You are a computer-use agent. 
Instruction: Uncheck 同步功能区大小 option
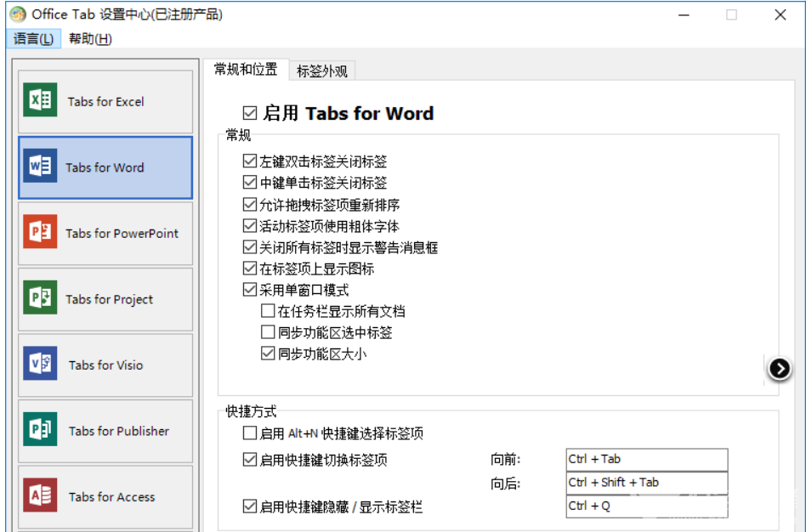(269, 354)
